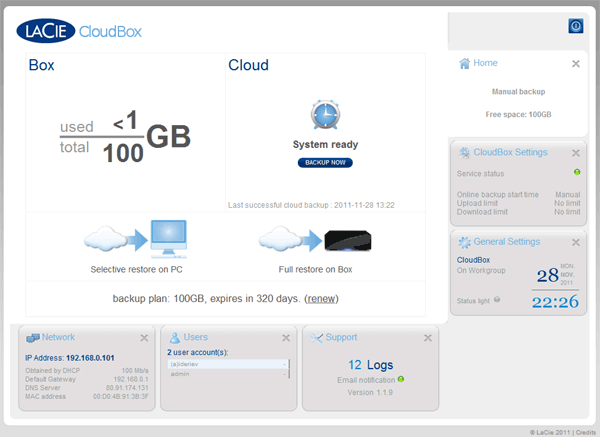Screen dimensions: 600x437
Task: Click the user list scrollbar
Action: coord(289,369)
